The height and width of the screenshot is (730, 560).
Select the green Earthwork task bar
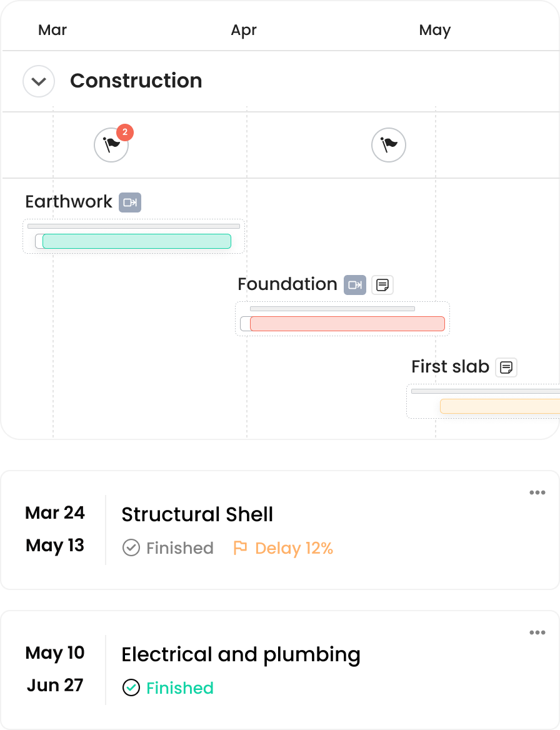[136, 241]
